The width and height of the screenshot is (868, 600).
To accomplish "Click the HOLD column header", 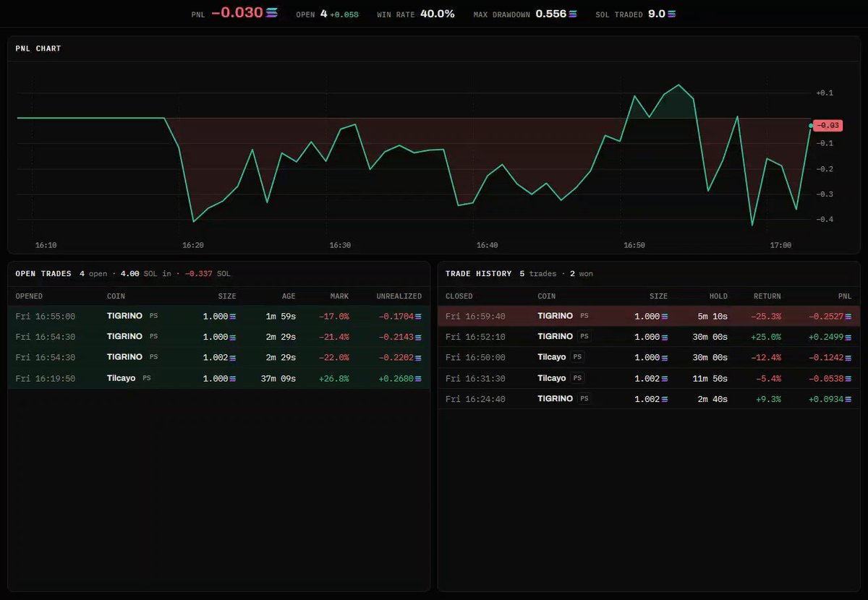I will [718, 296].
